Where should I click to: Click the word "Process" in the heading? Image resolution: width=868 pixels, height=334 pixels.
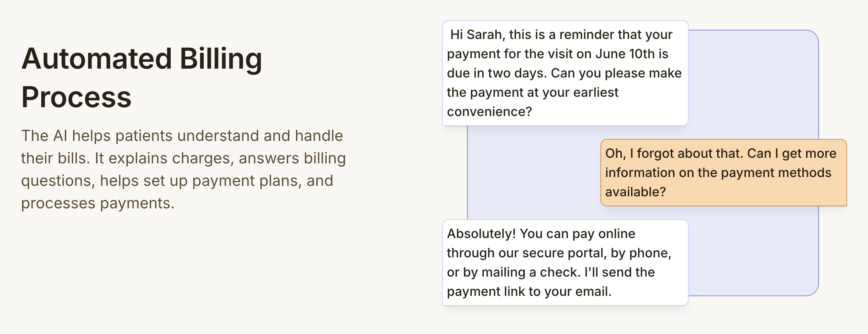pyautogui.click(x=76, y=97)
